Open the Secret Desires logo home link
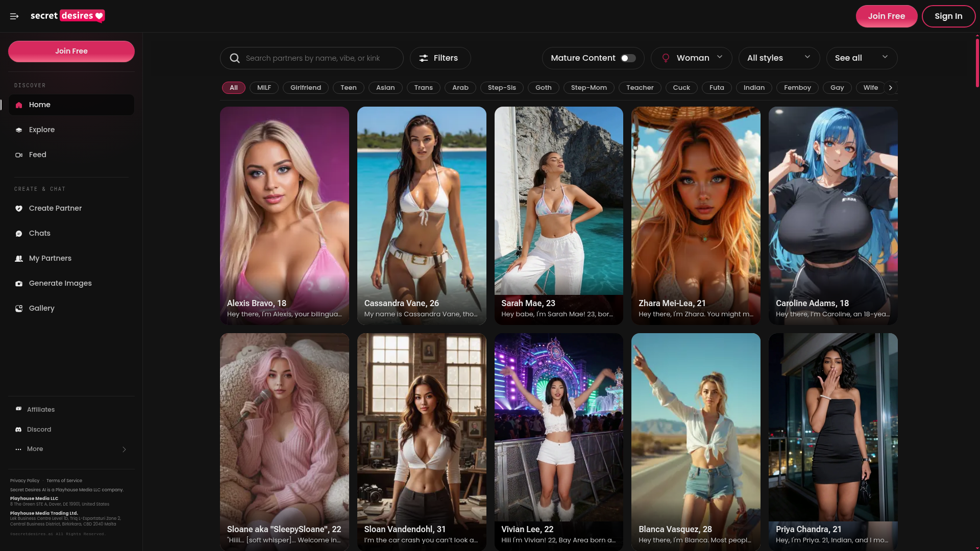Viewport: 980px width, 551px height. click(x=68, y=16)
